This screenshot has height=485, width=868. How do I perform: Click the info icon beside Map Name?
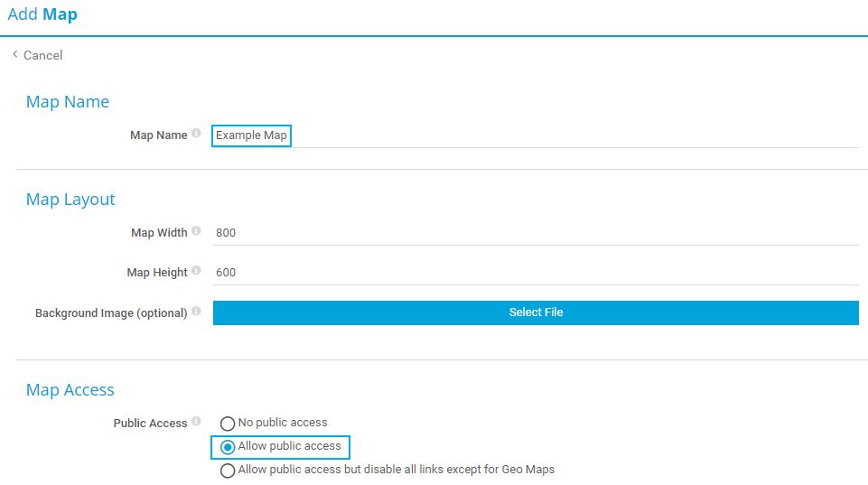point(196,134)
